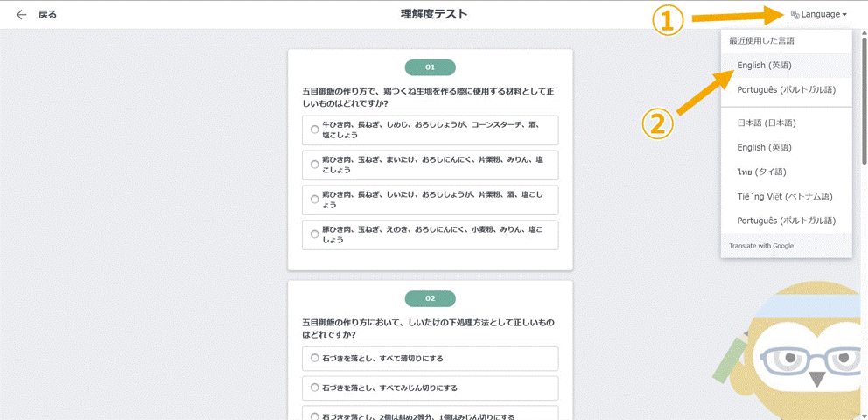Choose recently used Português (ポルトガル語)

point(786,89)
